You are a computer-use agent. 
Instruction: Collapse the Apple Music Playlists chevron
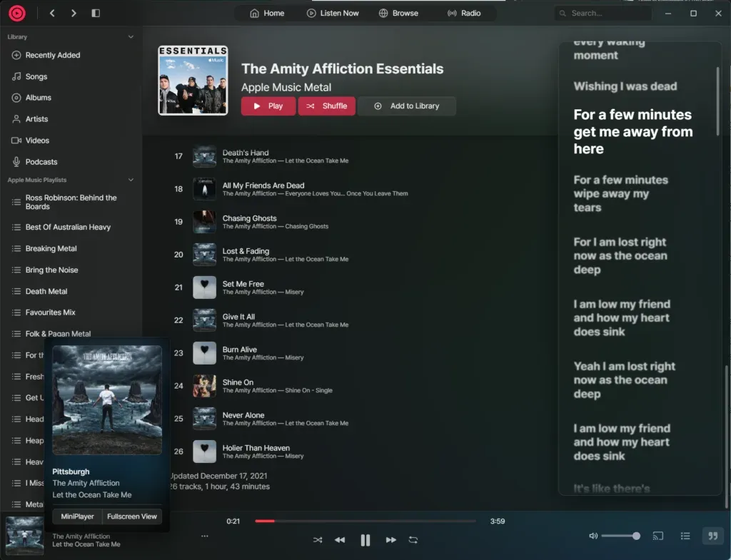(131, 180)
